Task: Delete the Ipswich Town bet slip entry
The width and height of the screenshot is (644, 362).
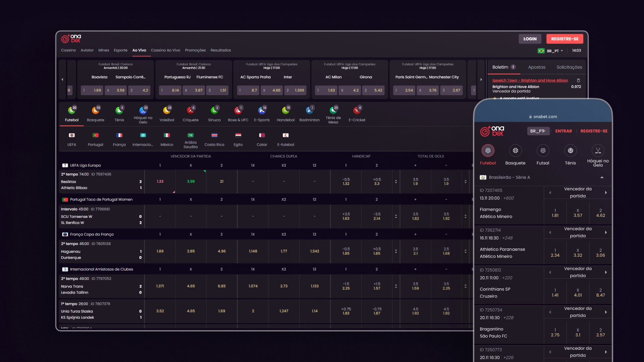Action: pyautogui.click(x=578, y=80)
